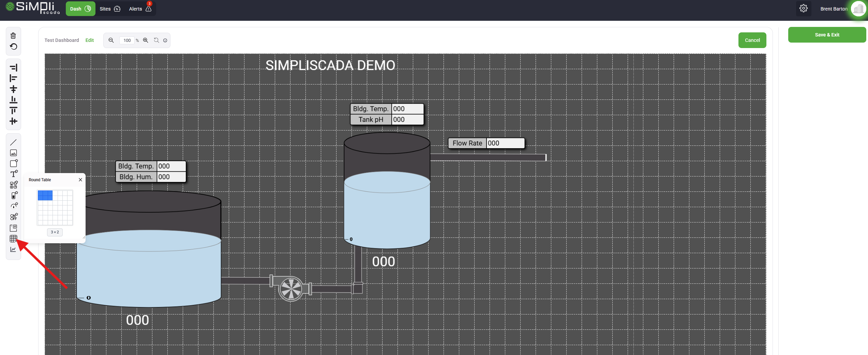Click the undo arrow in left toolbar
868x355 pixels.
click(13, 47)
